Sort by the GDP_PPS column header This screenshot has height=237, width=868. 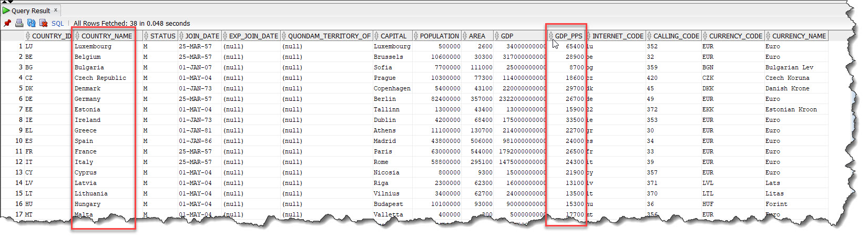pos(568,36)
